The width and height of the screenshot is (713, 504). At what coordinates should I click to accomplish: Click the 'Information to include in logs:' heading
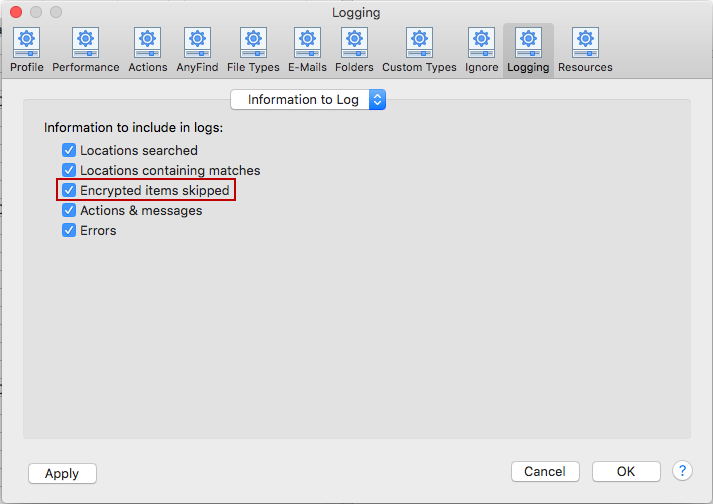click(133, 127)
